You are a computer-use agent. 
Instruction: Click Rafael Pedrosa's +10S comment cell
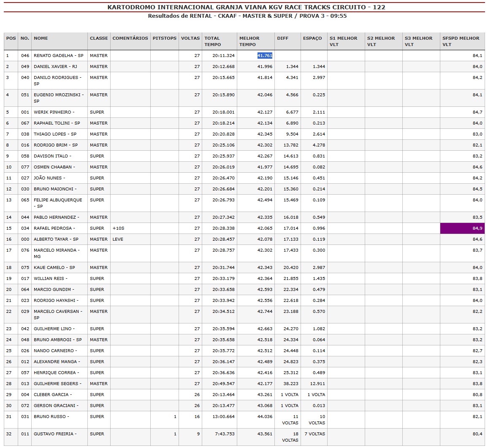point(119,228)
